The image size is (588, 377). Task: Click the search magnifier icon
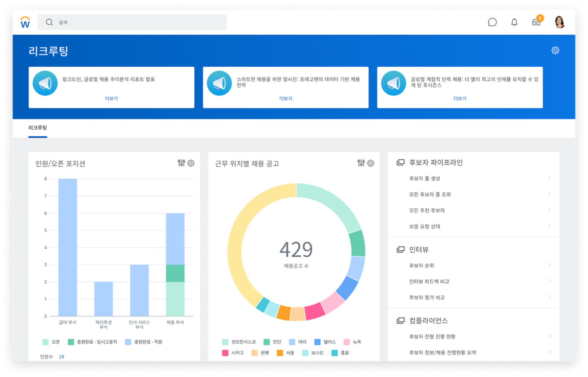click(49, 22)
